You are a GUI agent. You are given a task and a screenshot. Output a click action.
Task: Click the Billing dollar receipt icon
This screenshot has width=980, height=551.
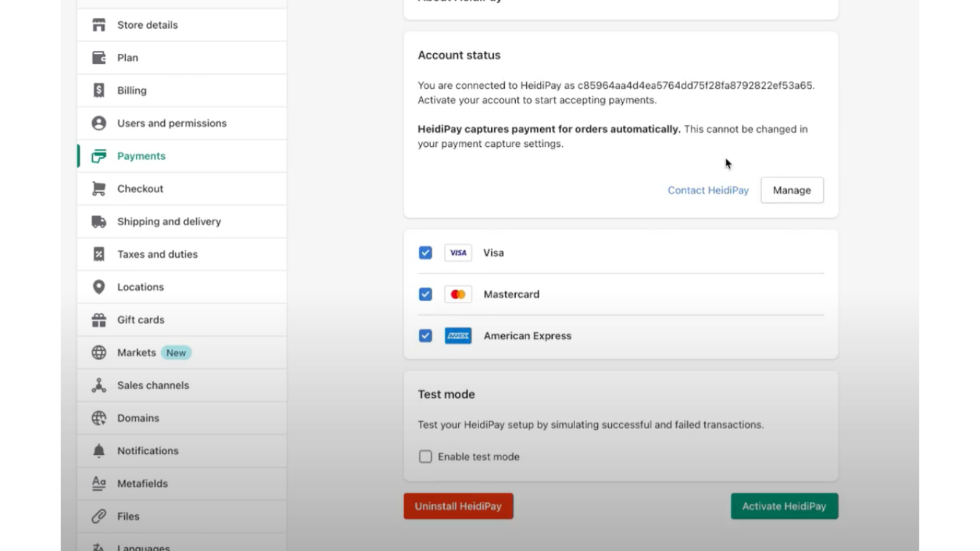(x=99, y=91)
